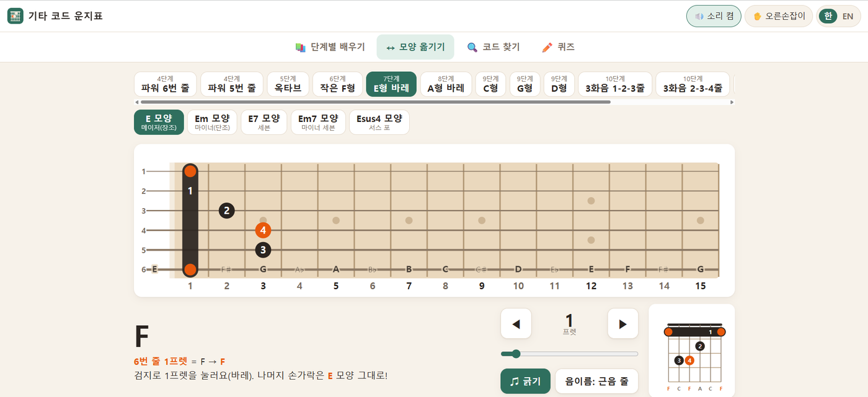868x397 pixels.
Task: Select the 9단계 D형 lesson
Action: [x=559, y=84]
